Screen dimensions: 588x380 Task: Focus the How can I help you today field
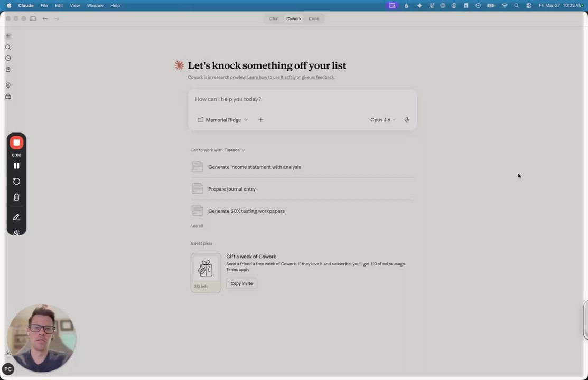coord(302,99)
